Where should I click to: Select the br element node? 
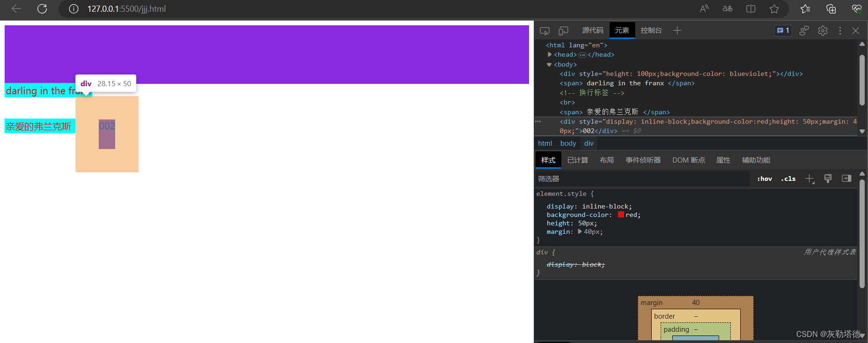point(567,103)
